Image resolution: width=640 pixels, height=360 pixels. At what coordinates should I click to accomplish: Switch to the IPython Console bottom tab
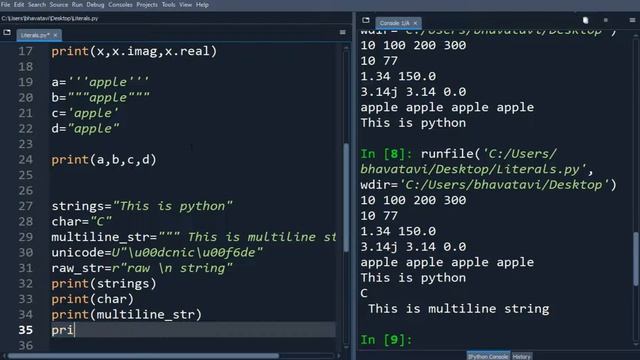point(488,356)
